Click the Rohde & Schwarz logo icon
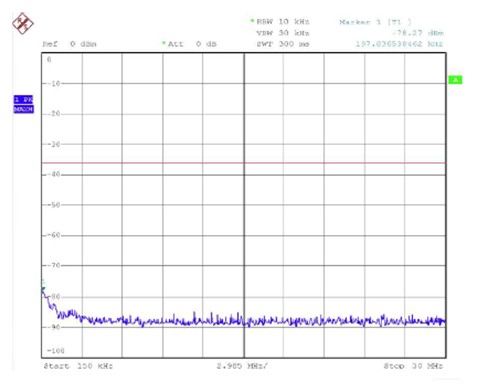The image size is (477, 387). 23,23
